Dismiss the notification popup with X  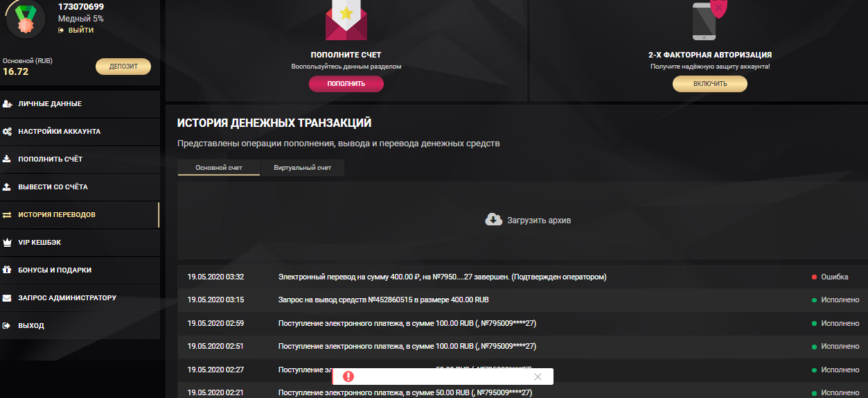pyautogui.click(x=538, y=377)
